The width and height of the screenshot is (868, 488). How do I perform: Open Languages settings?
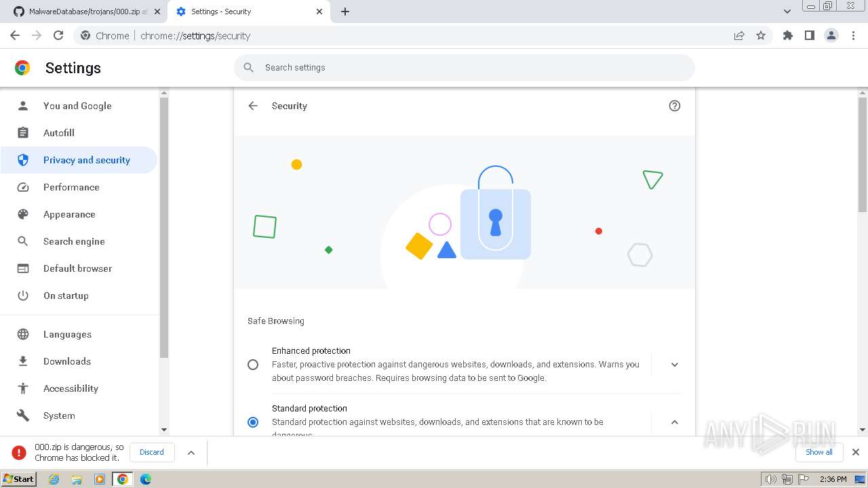pyautogui.click(x=79, y=334)
